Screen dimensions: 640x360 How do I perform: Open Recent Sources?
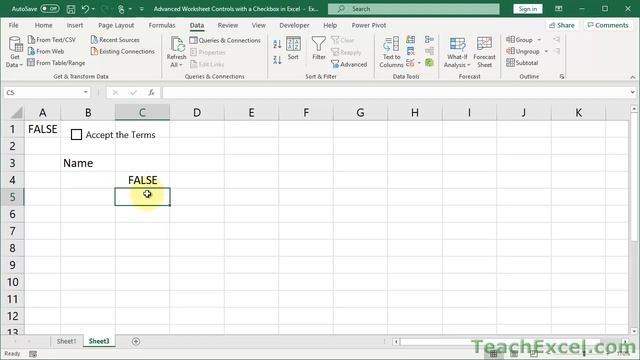[x=115, y=40]
